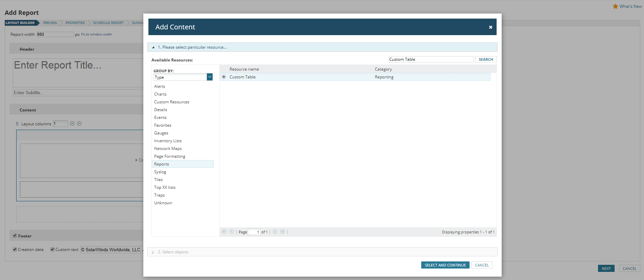Viewport: 644px width, 280px height.
Task: Select the Charts group
Action: (160, 94)
